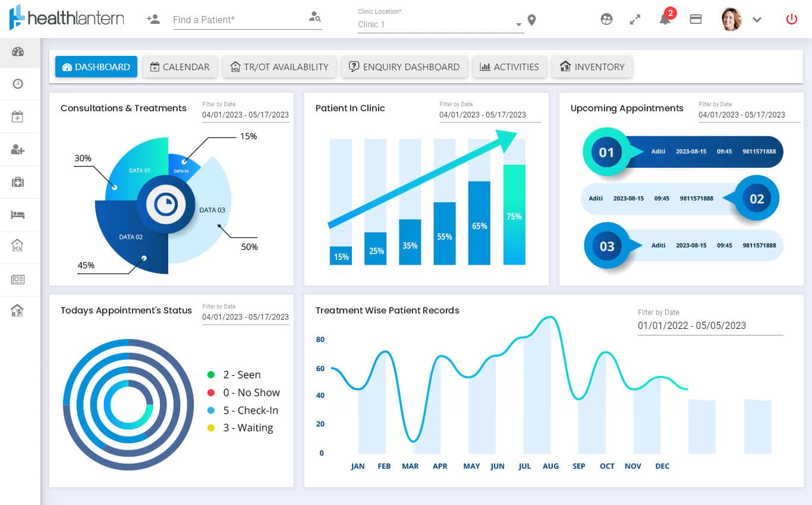Click the DEC label on records chart
The image size is (812, 505).
pyautogui.click(x=662, y=466)
